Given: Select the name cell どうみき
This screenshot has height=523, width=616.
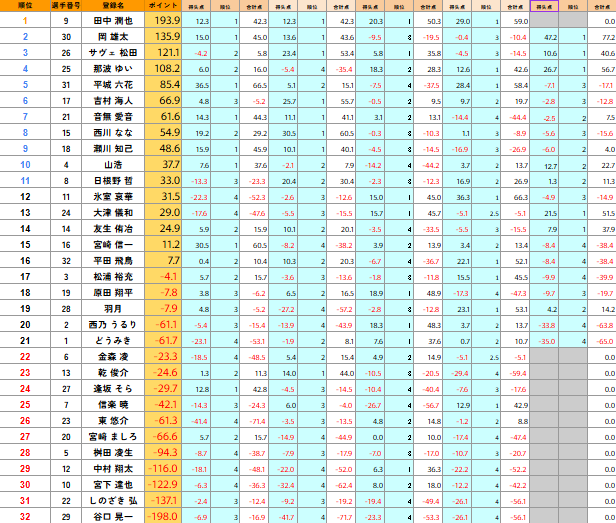Looking at the screenshot, I should coord(113,341).
